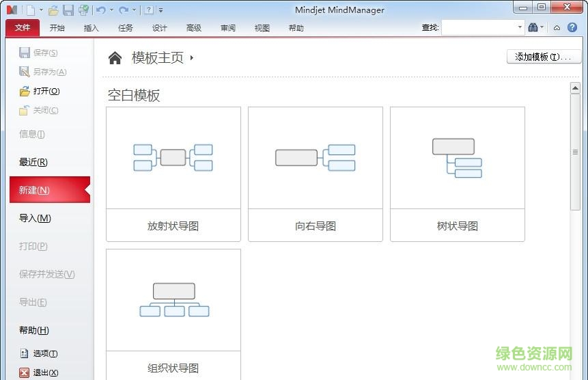Switch to the 审阅 ribbon tab

click(227, 28)
